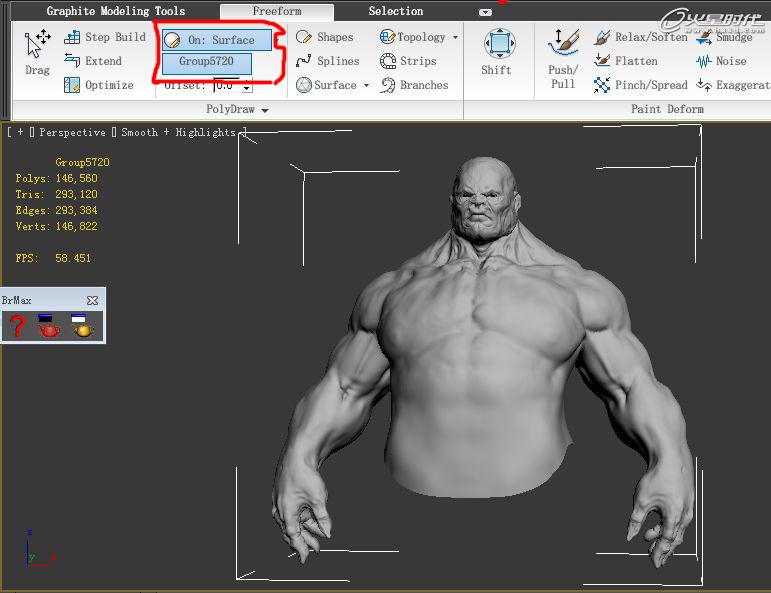Image resolution: width=771 pixels, height=593 pixels.
Task: Activate the Step Build tool
Action: pyautogui.click(x=105, y=37)
